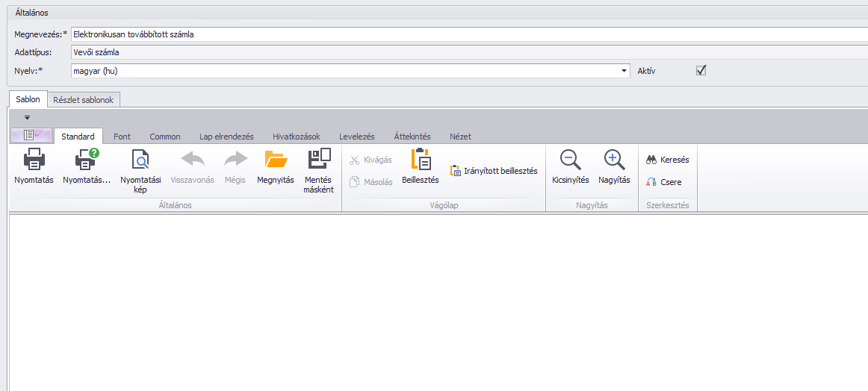
Task: Click Mentés másként save icon
Action: pos(319,160)
